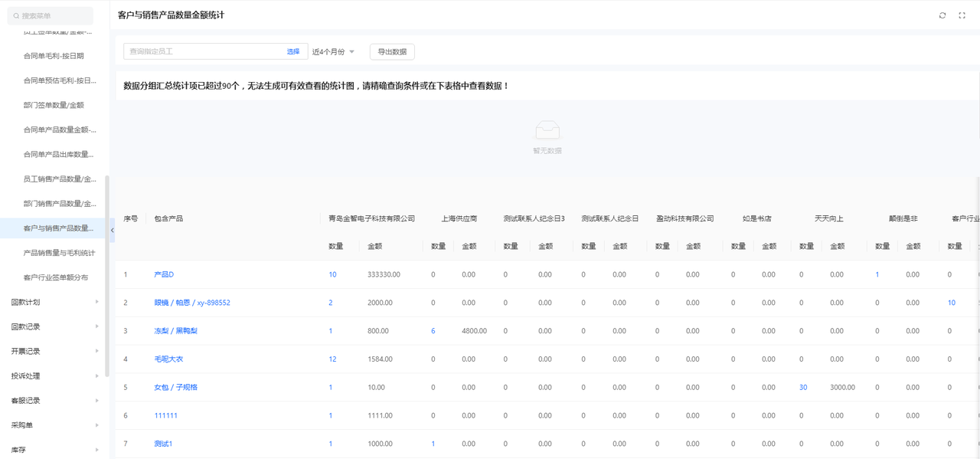Screen dimensions: 980x459
Task: Click quantity 10 in the 产品D row
Action: click(332, 274)
